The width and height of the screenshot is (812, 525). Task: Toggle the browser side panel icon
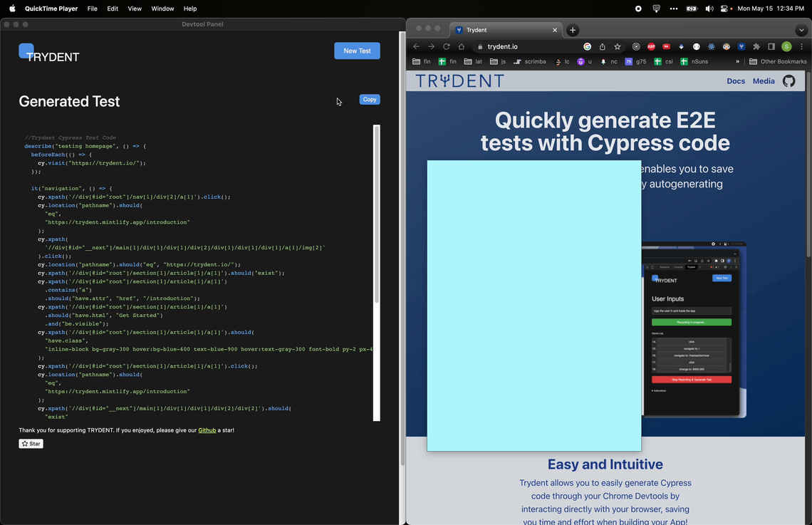[771, 46]
